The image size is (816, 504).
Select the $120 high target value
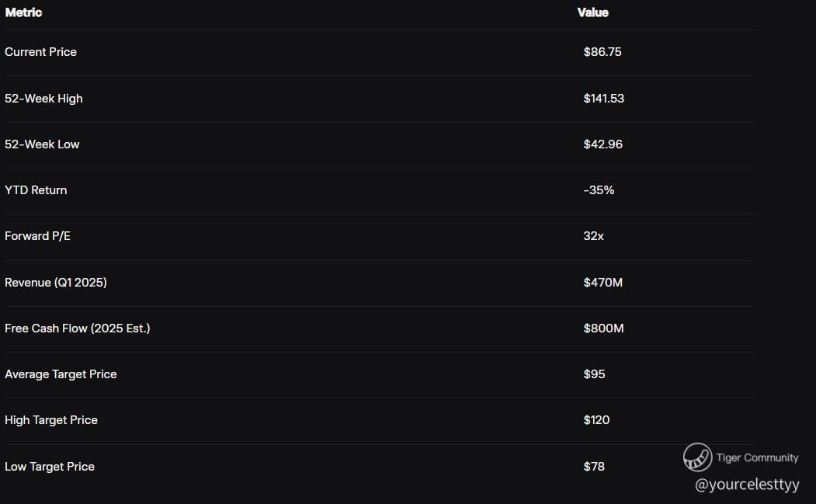[x=596, y=420]
